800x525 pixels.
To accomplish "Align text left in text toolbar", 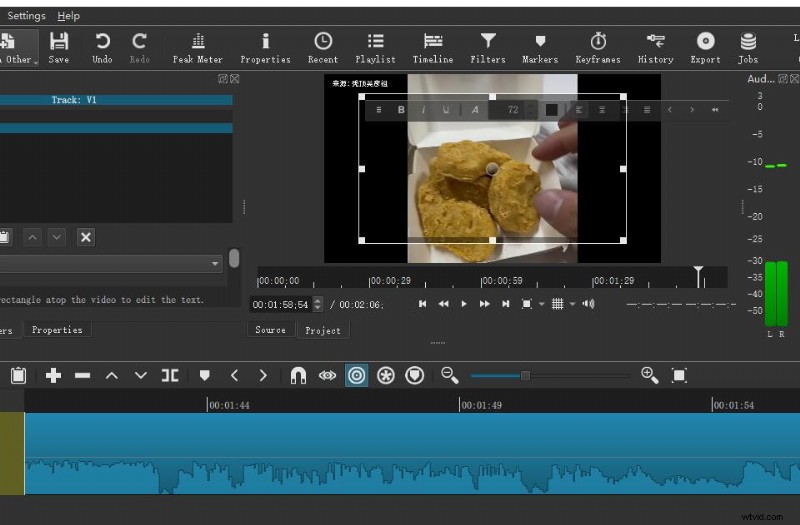I will click(x=579, y=110).
